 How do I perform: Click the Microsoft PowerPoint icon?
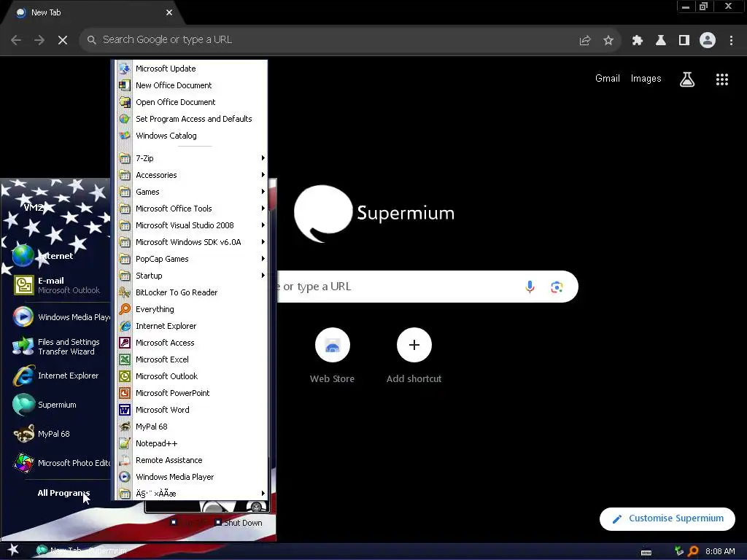[125, 393]
